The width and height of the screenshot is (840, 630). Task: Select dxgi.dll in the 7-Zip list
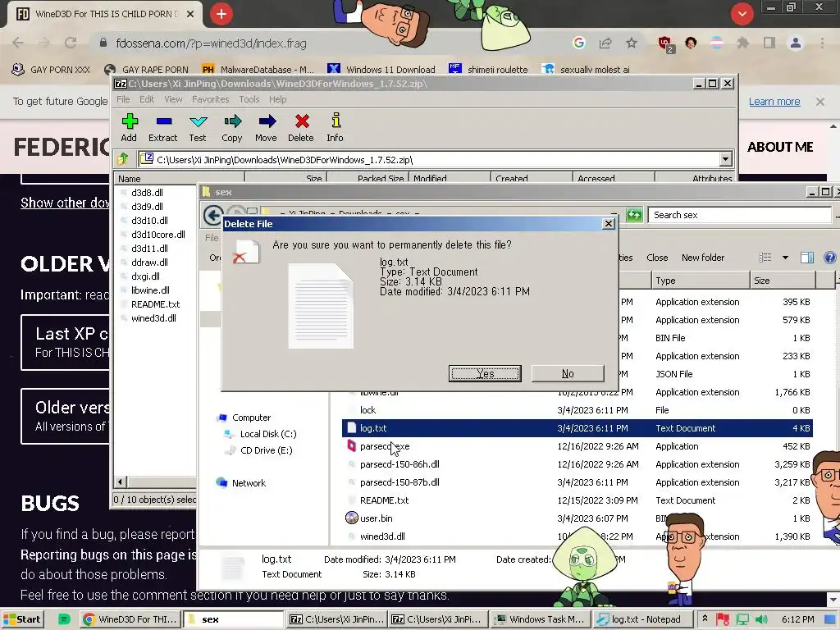tap(145, 276)
